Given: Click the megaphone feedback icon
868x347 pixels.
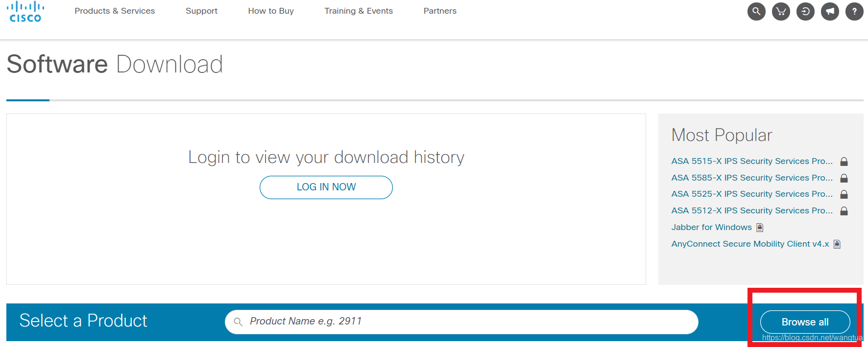Looking at the screenshot, I should (x=830, y=11).
